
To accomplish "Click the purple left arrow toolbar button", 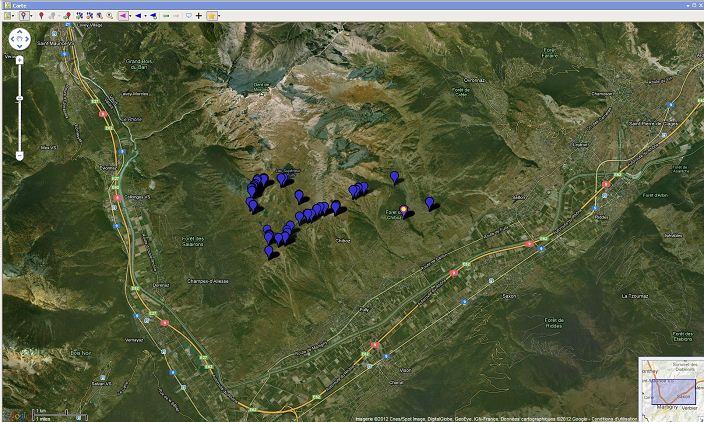I will coord(123,16).
